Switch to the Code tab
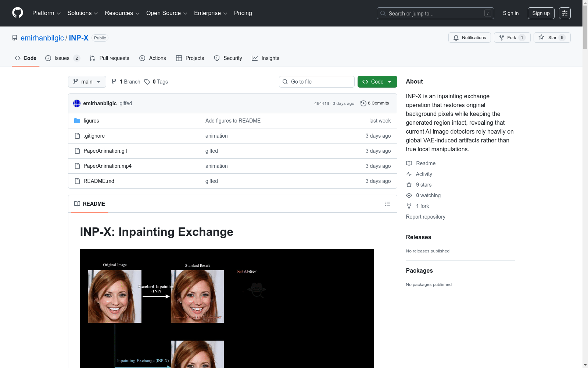 pos(26,58)
